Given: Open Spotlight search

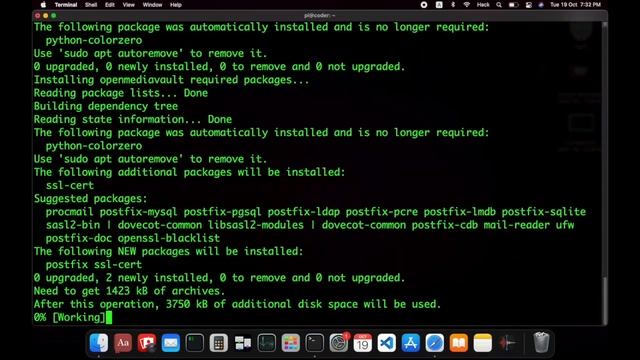Looking at the screenshot, I should pos(499,5).
